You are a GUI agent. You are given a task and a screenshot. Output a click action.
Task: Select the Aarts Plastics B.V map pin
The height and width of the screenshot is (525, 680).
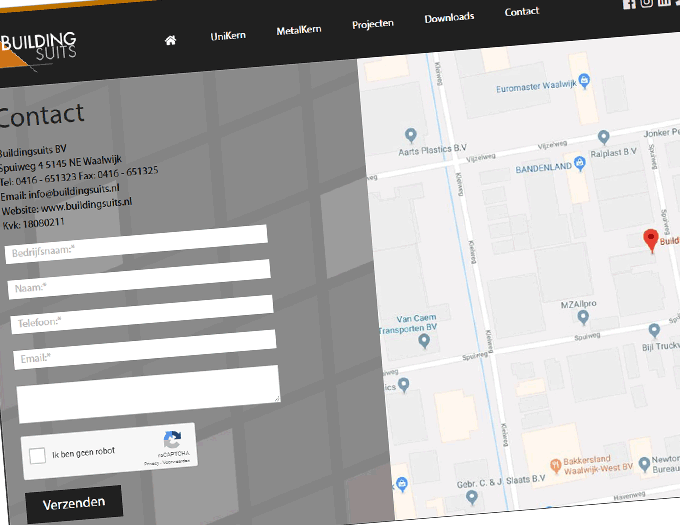point(410,135)
